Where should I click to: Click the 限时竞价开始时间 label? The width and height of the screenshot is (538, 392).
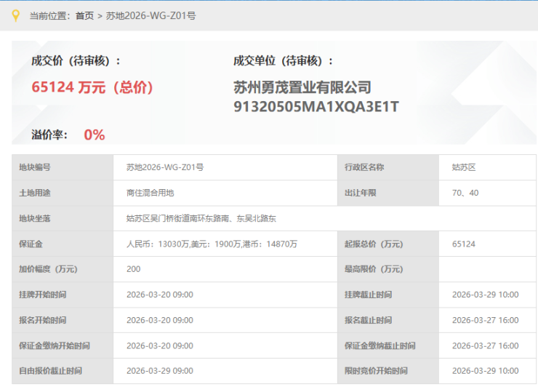click(376, 371)
